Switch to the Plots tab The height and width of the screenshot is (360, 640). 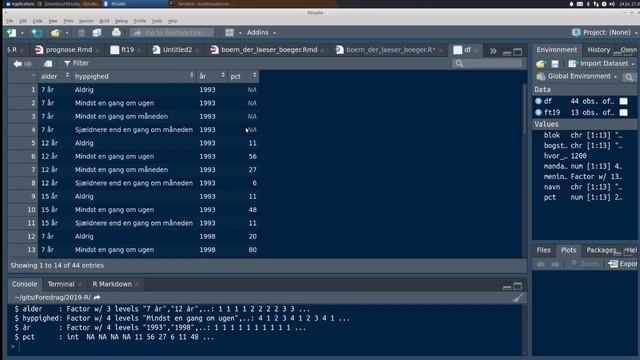568,250
